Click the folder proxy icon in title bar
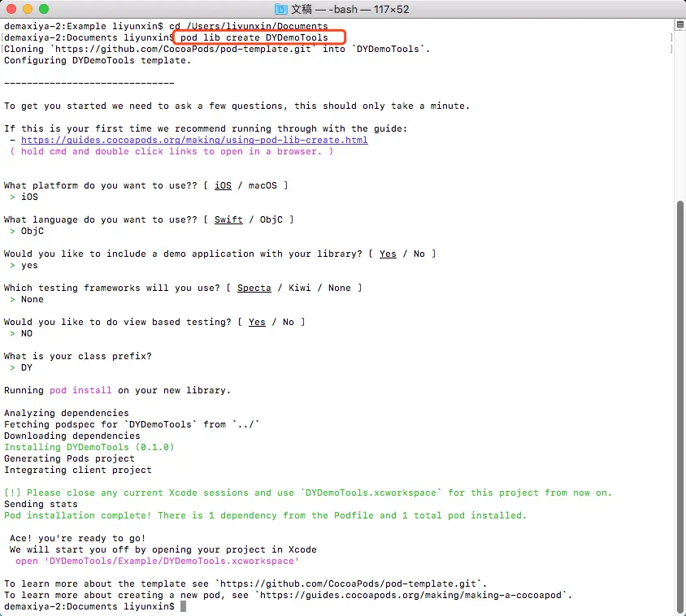The image size is (686, 616). pos(280,9)
